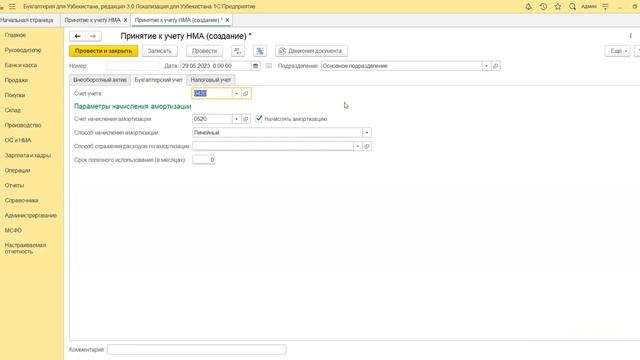Click Способ отражения расходов input field
640x360 pixels.
[273, 146]
